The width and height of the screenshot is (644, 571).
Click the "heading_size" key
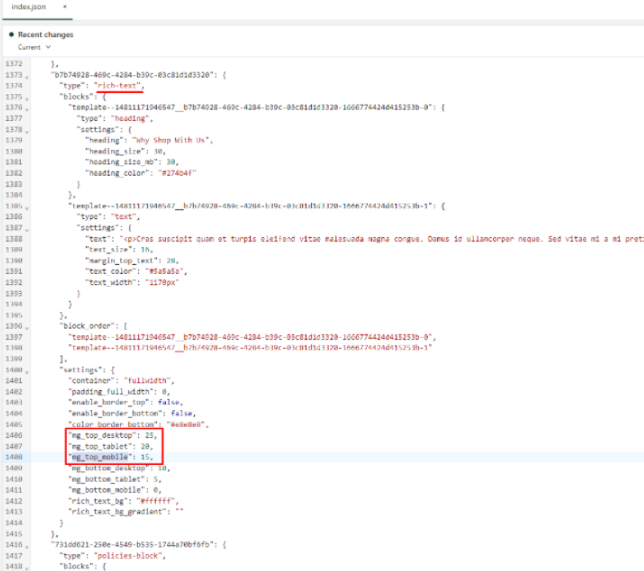point(117,151)
